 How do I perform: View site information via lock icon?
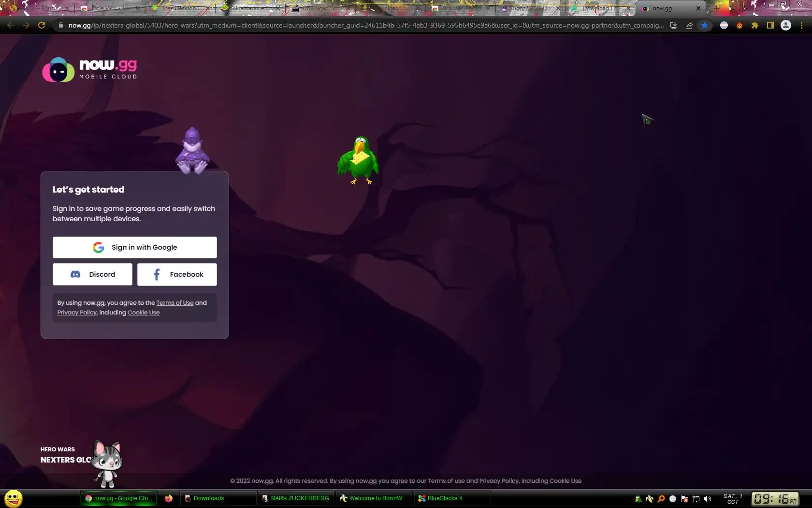pos(61,25)
